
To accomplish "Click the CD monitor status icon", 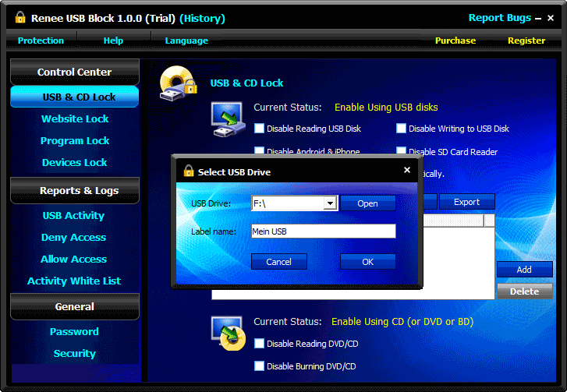I will (229, 333).
